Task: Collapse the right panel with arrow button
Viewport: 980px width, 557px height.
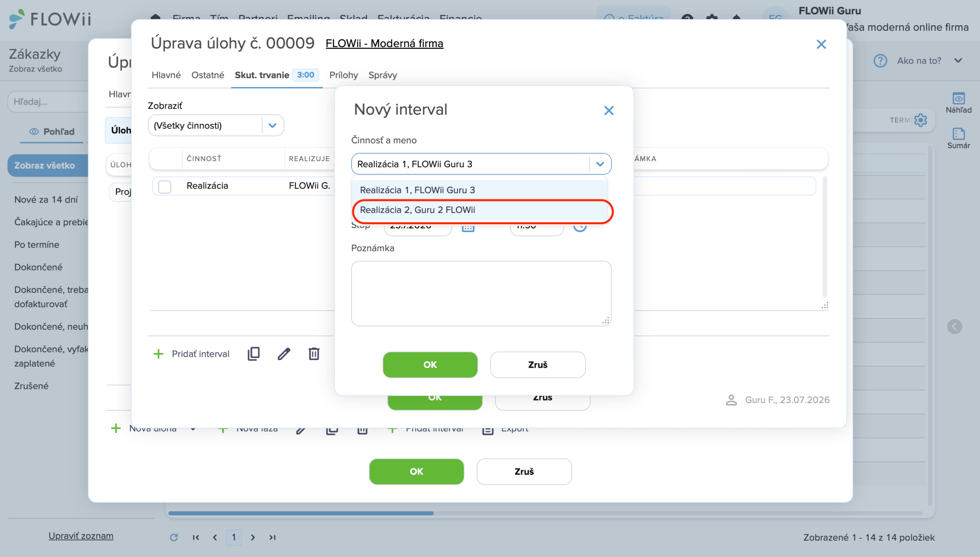Action: (955, 327)
